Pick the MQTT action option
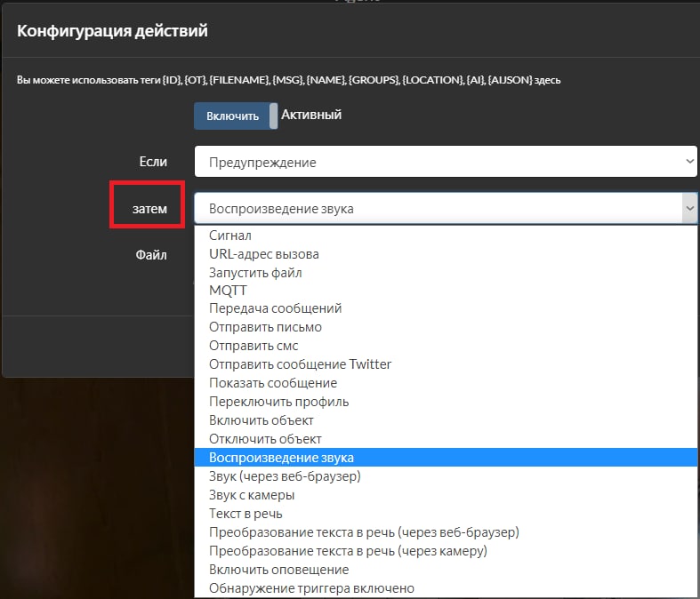 point(446,291)
